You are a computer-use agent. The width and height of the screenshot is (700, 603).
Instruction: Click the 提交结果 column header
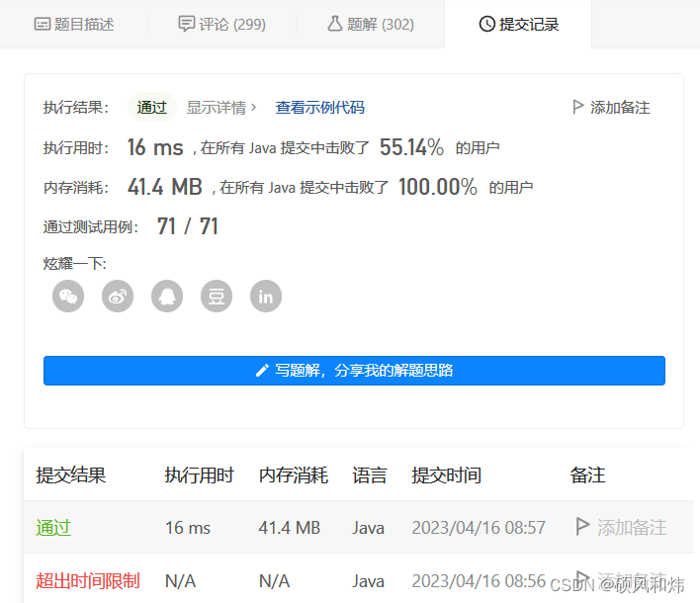71,475
